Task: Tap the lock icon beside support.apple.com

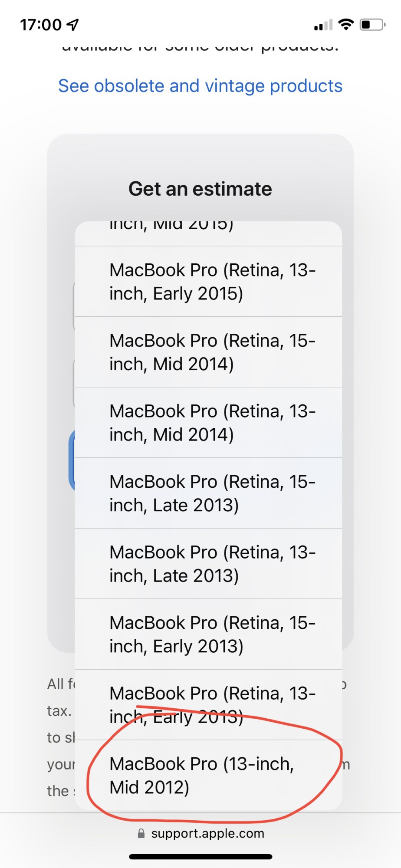Action: tap(141, 833)
